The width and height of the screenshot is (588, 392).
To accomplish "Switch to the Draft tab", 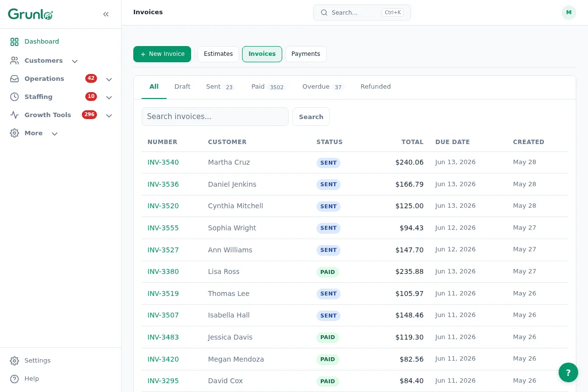I will pyautogui.click(x=182, y=87).
